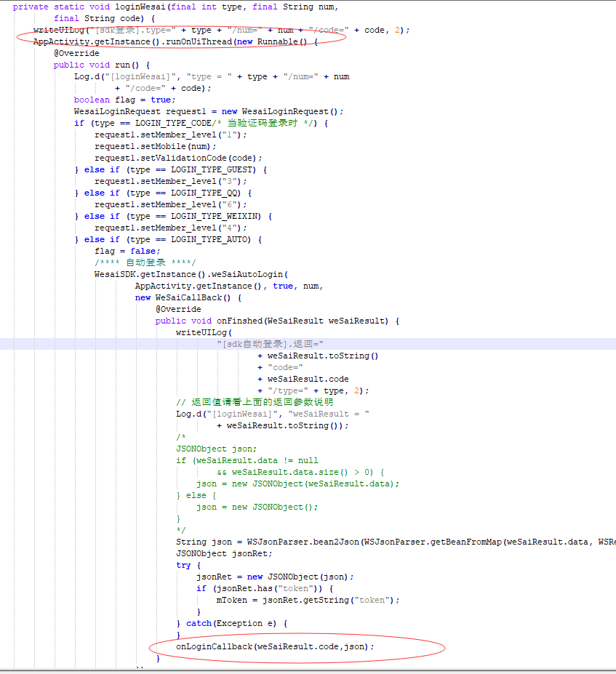Click the 'new WeSaiCallBack()' line

[x=188, y=297]
